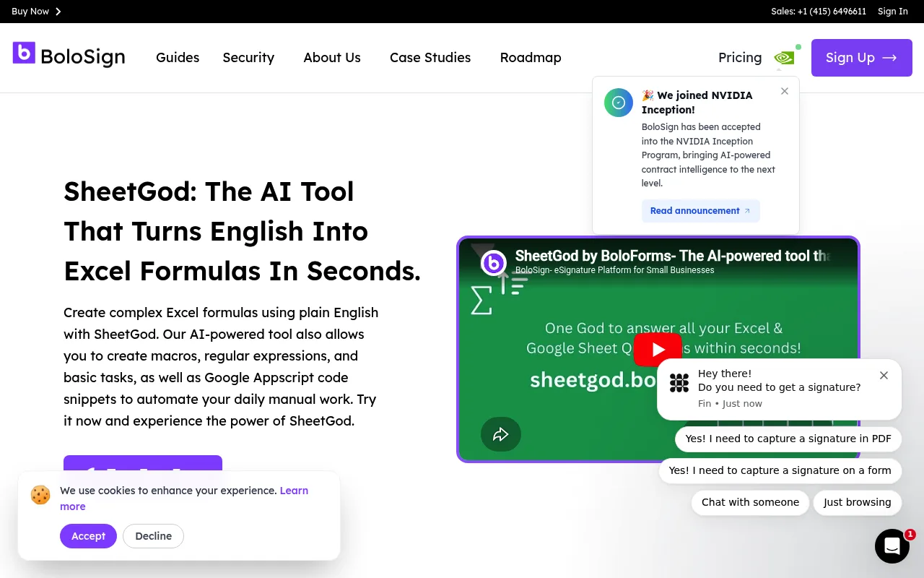The image size is (924, 578).
Task: Open the NVIDIA announcement icon
Action: coord(785,57)
